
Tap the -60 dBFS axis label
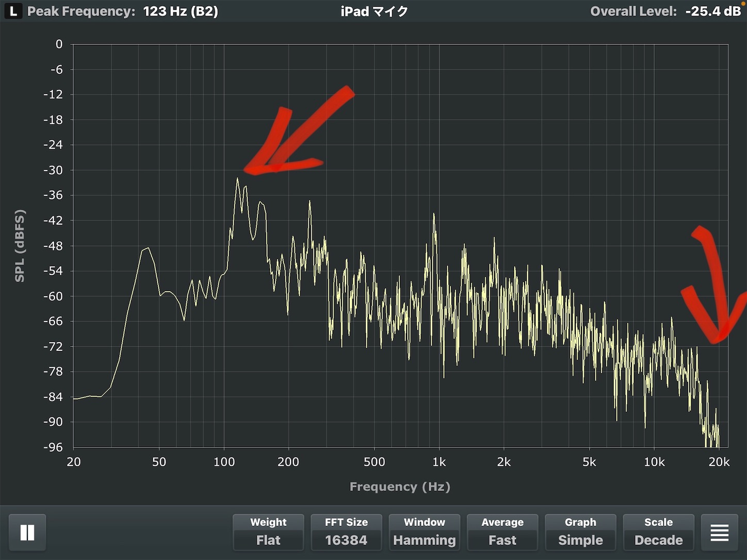click(53, 296)
